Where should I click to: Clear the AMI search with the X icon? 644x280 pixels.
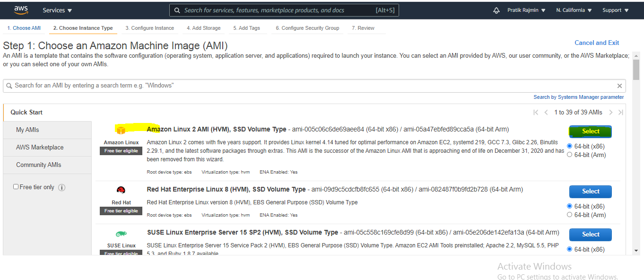pyautogui.click(x=619, y=86)
